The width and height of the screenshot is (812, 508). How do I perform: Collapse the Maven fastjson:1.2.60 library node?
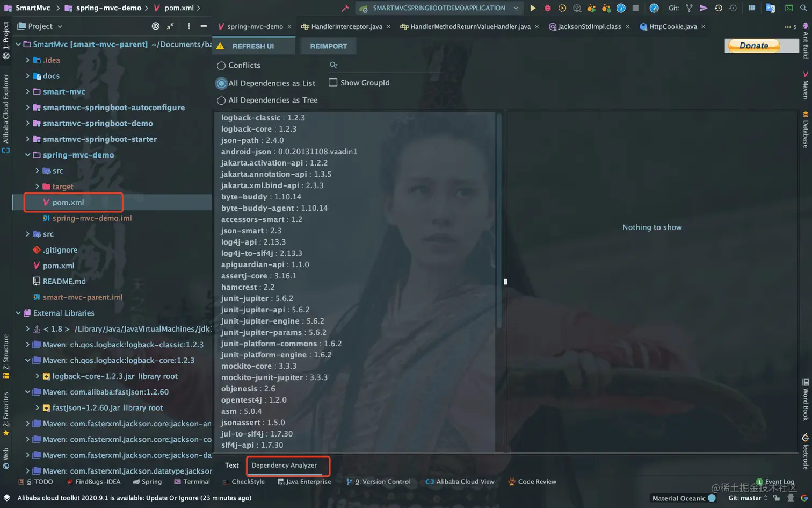pyautogui.click(x=27, y=392)
